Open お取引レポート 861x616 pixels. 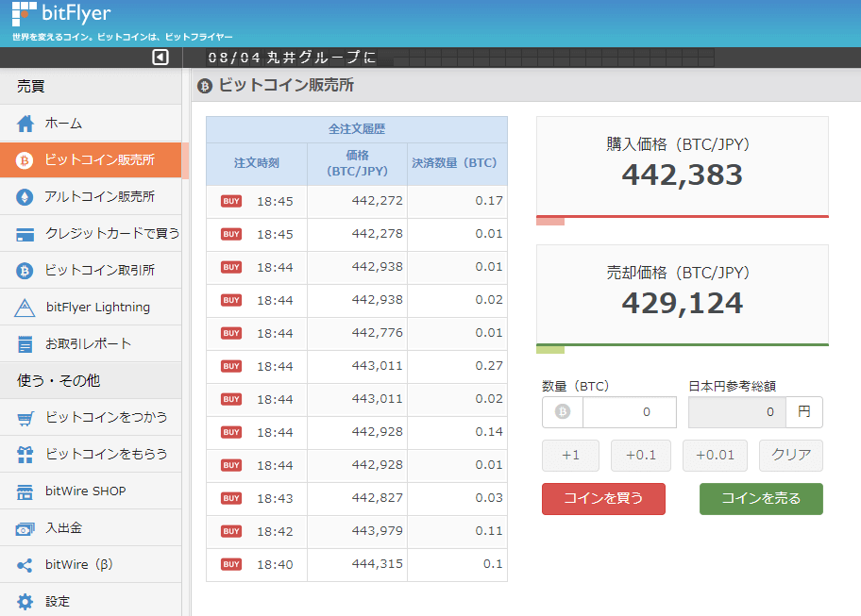coord(91,343)
